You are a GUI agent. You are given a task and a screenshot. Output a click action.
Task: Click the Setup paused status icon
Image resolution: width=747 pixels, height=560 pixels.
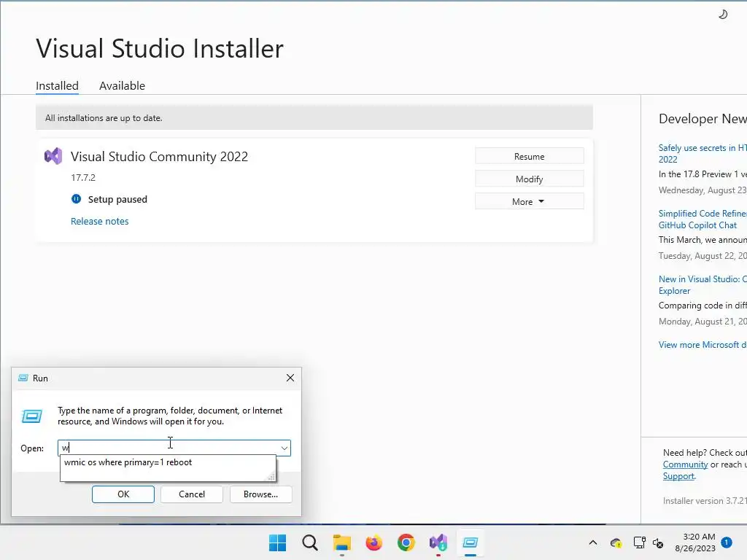tap(76, 199)
